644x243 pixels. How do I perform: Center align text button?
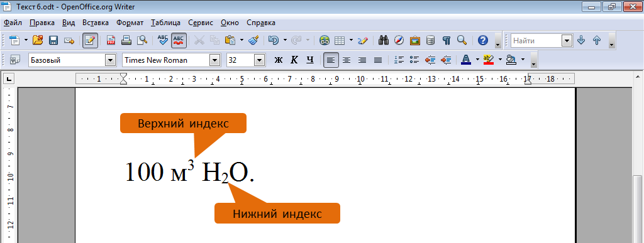[347, 60]
